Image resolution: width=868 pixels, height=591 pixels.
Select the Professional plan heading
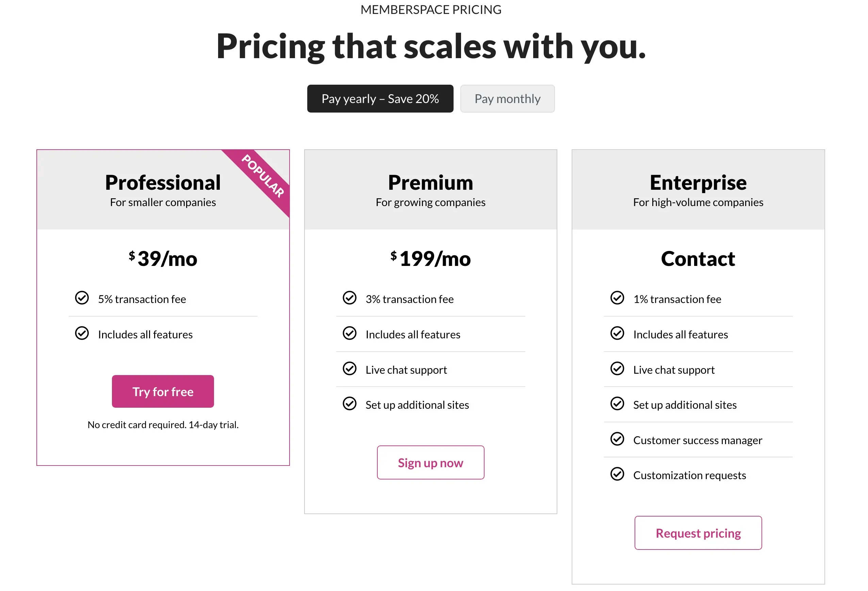(163, 183)
